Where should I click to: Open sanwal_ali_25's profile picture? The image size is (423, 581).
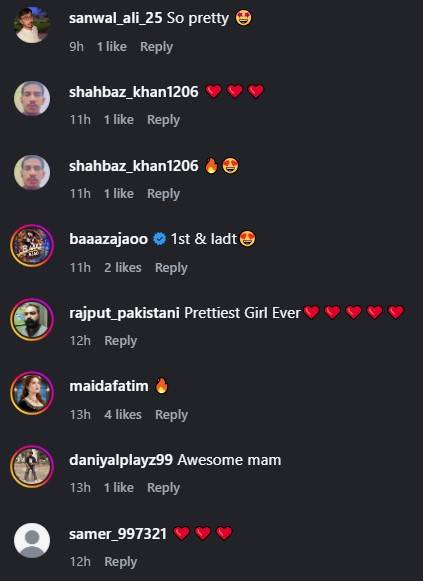tap(32, 25)
